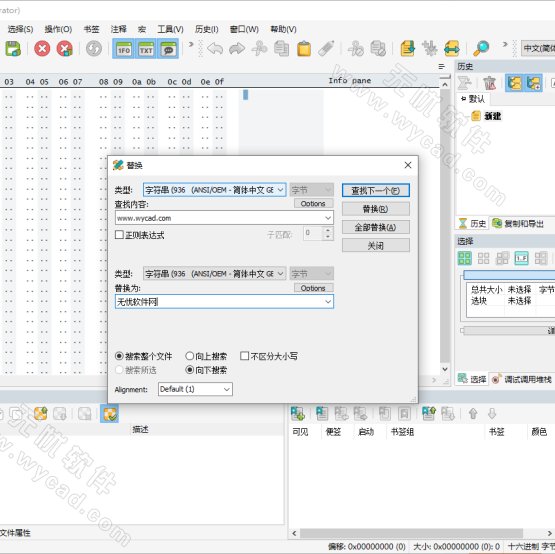The height and width of the screenshot is (554, 555).
Task: Click the Undo arrow icon
Action: [x=215, y=48]
